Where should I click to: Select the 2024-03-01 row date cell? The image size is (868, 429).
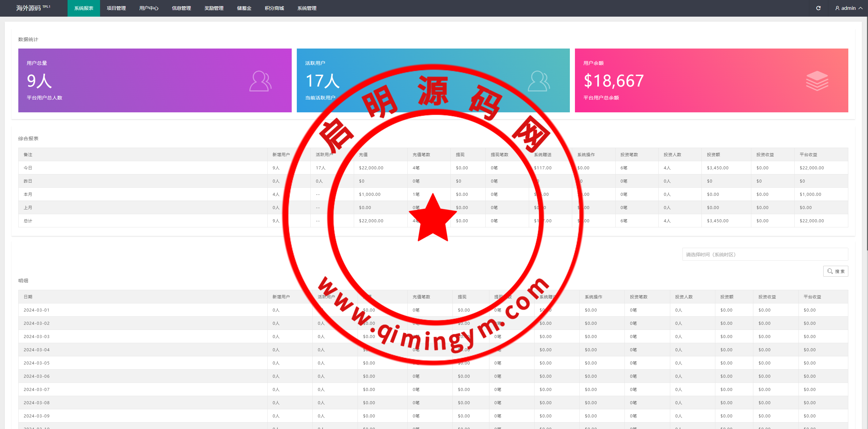(37, 310)
